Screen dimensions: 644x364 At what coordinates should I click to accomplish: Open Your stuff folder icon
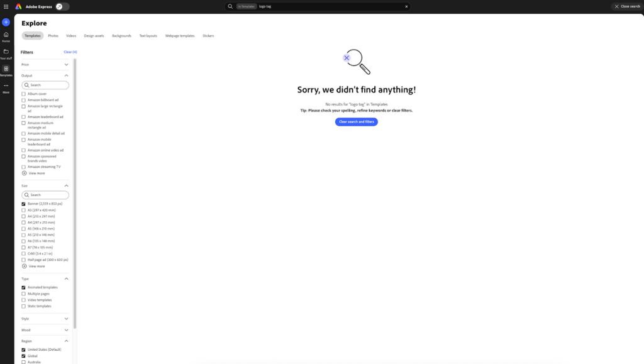point(6,53)
